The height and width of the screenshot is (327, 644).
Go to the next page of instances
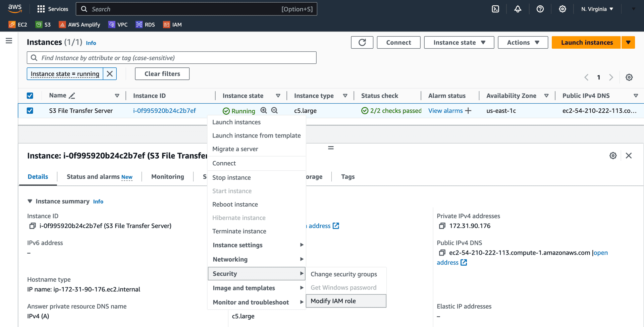[611, 77]
